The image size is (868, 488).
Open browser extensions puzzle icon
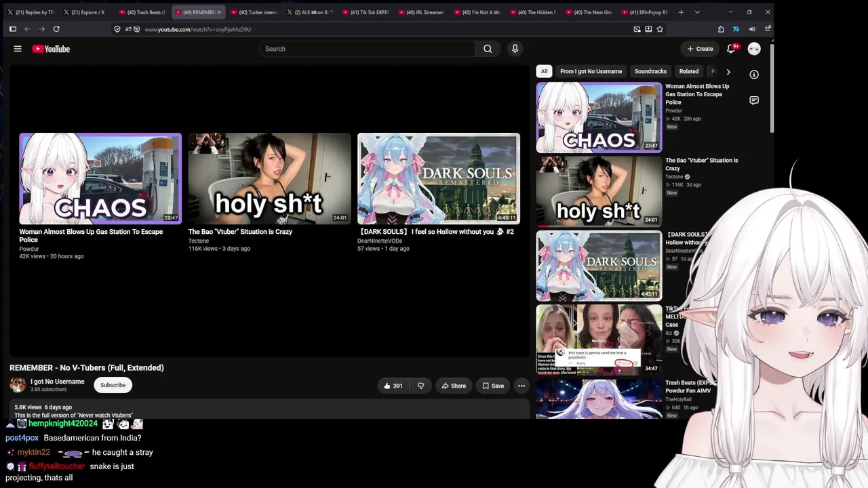721,29
